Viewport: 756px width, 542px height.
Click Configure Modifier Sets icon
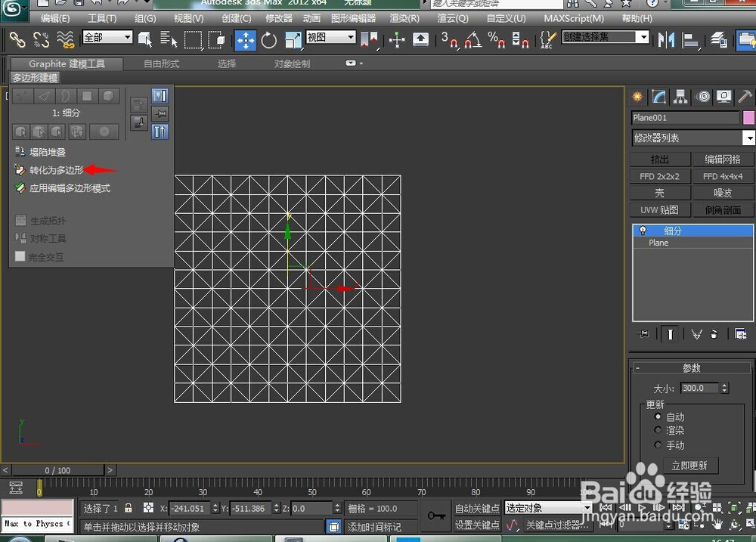point(741,333)
